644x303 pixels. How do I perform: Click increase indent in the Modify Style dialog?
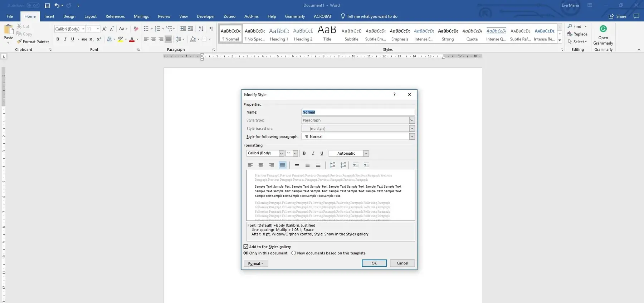[x=366, y=165]
